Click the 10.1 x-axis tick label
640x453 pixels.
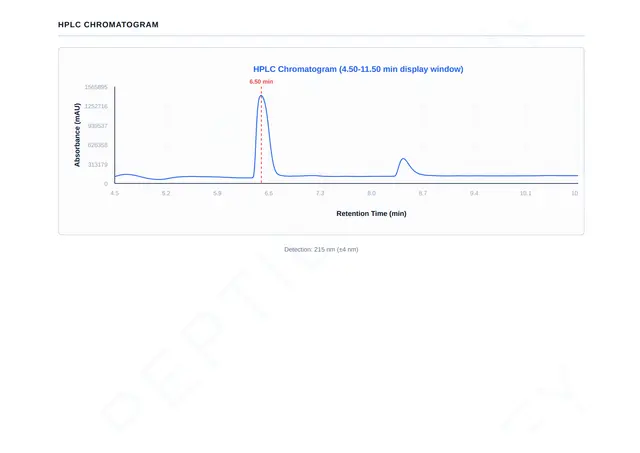point(526,193)
